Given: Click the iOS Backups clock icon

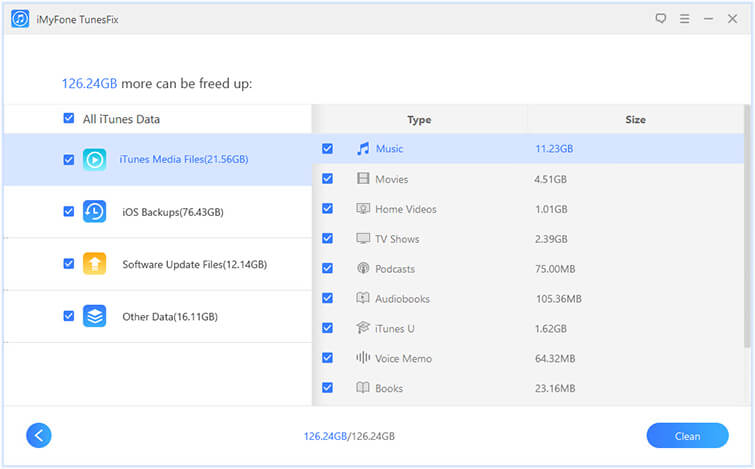Looking at the screenshot, I should tap(94, 212).
